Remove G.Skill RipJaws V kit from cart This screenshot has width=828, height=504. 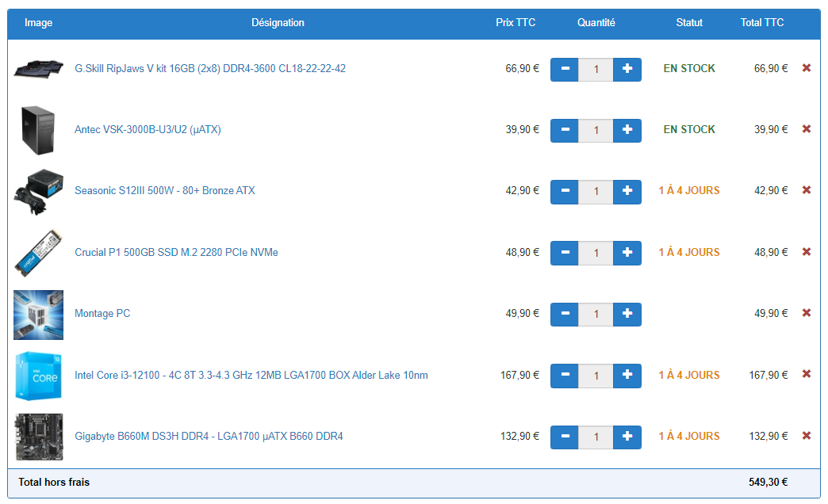(x=807, y=68)
